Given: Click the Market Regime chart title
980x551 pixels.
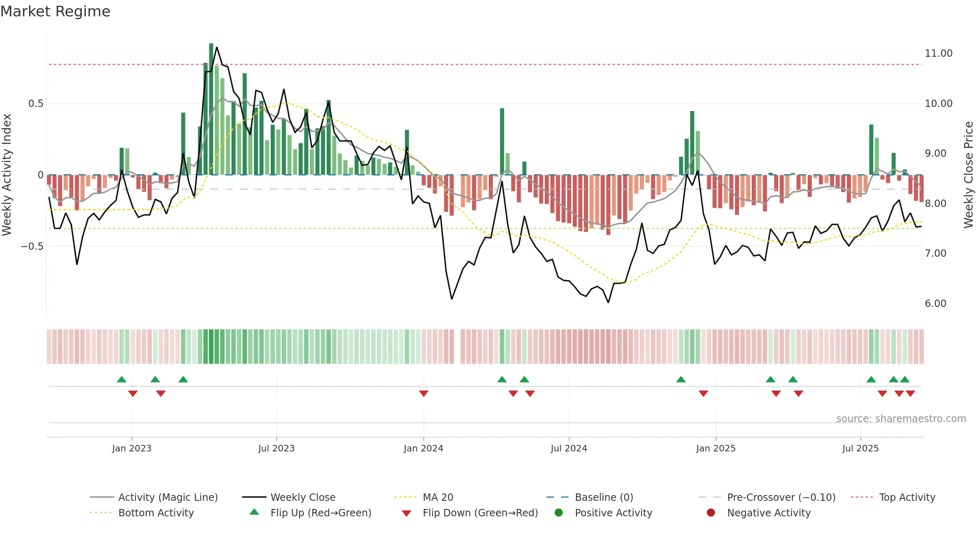Looking at the screenshot, I should point(55,11).
